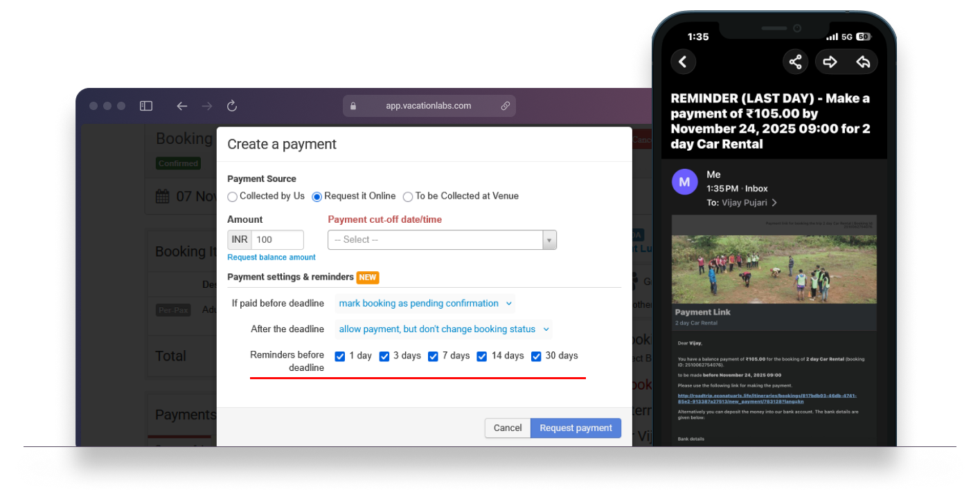
Task: Expand the If paid before deadline dropdown
Action: (425, 303)
